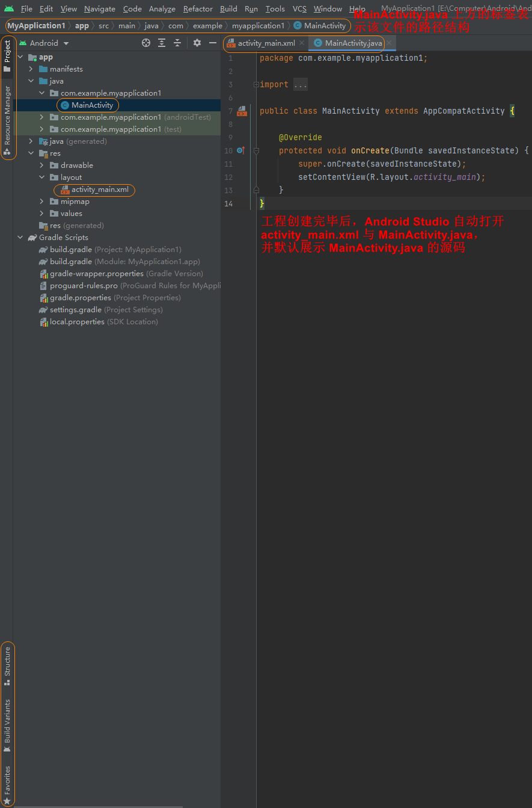Click the app breadcrumb segment
The height and width of the screenshot is (808, 532).
pos(82,26)
